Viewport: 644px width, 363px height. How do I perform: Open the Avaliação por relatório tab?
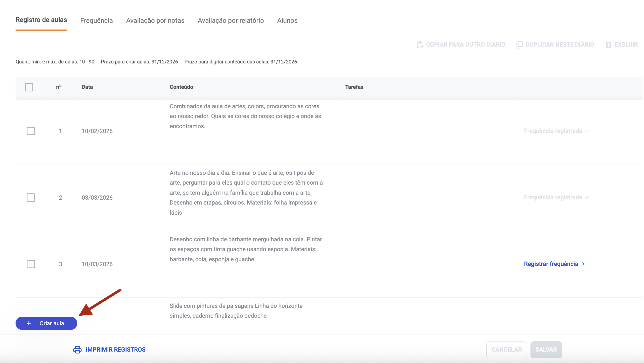231,20
